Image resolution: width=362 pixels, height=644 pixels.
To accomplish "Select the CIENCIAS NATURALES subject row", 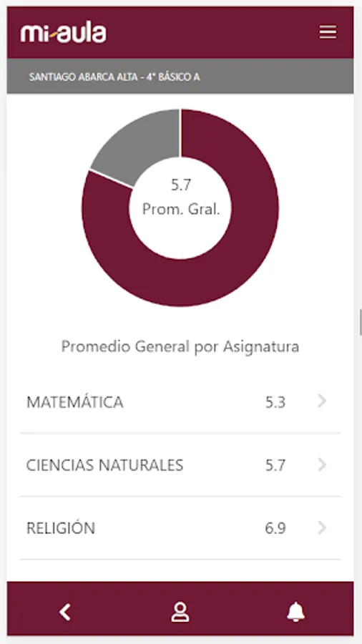I will click(x=180, y=465).
